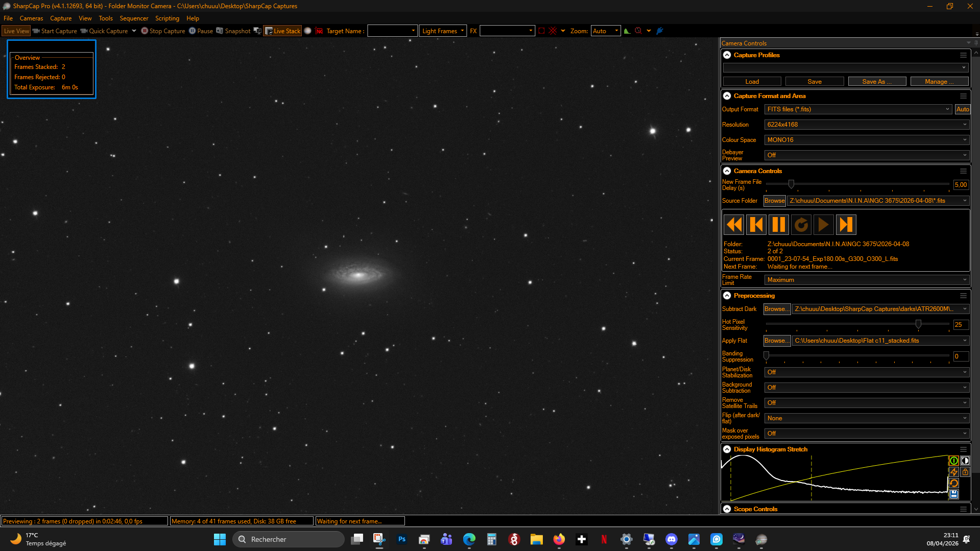Image resolution: width=980 pixels, height=551 pixels.
Task: Collapse the Preprocessing section
Action: tap(727, 296)
